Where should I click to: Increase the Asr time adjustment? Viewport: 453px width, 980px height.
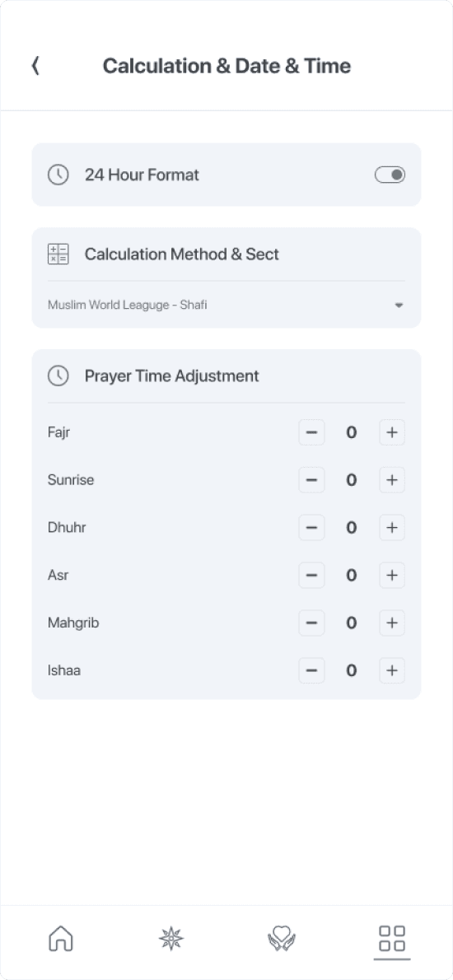coord(392,575)
